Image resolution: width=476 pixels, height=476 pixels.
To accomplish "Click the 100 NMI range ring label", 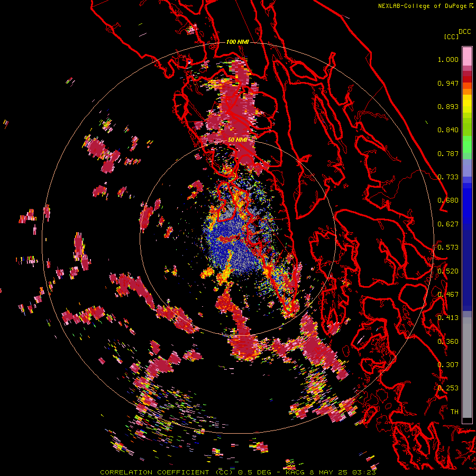I will pyautogui.click(x=237, y=42).
